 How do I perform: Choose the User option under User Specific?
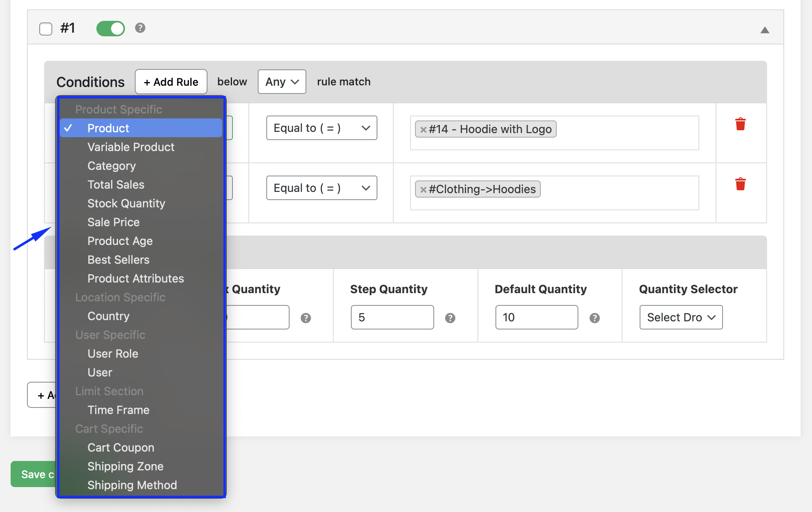pos(141,372)
